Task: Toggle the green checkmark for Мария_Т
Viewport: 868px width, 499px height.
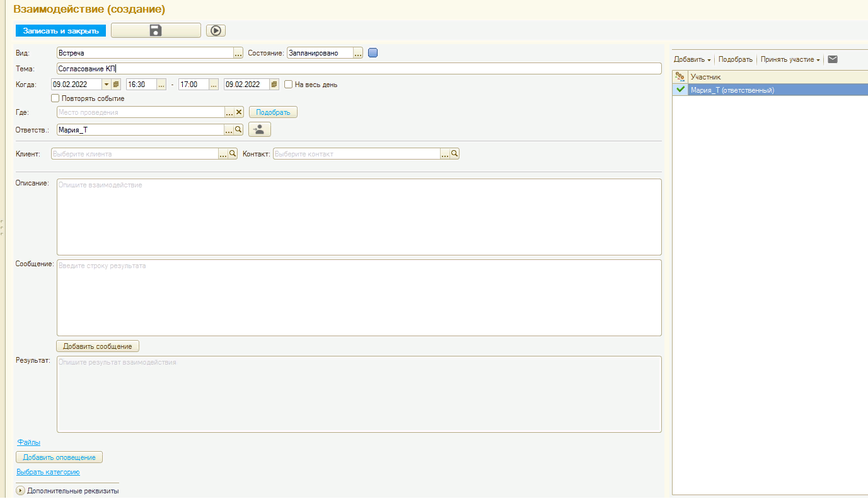Action: [680, 90]
